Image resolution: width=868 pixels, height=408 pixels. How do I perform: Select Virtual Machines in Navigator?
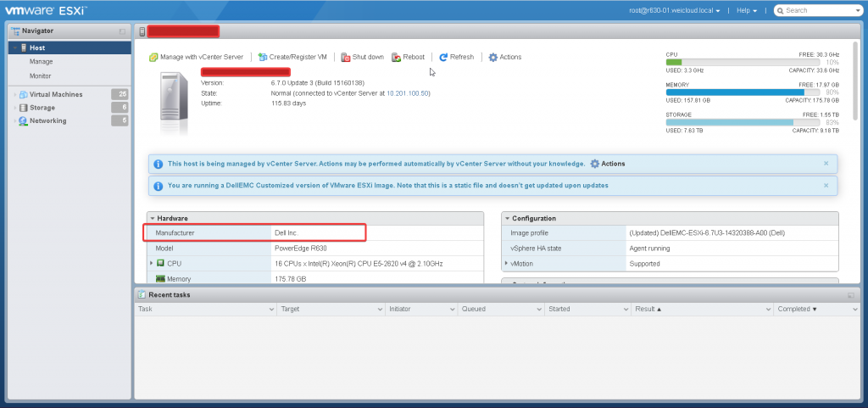tap(56, 95)
